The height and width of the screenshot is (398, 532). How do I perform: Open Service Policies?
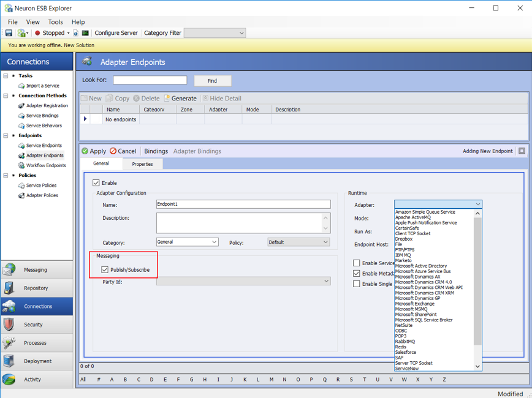click(42, 186)
